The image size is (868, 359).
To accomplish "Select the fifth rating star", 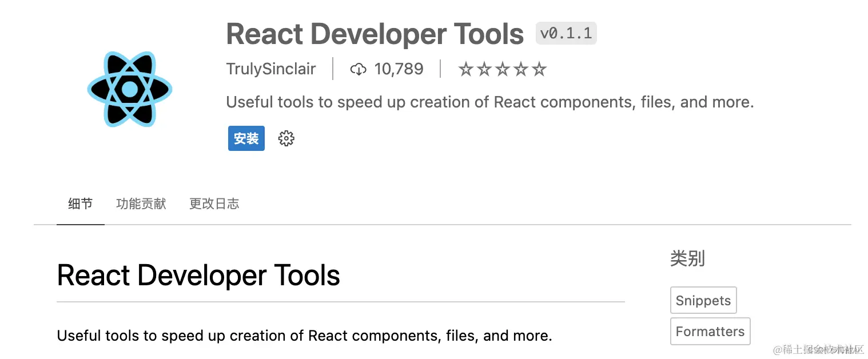I will (x=539, y=69).
